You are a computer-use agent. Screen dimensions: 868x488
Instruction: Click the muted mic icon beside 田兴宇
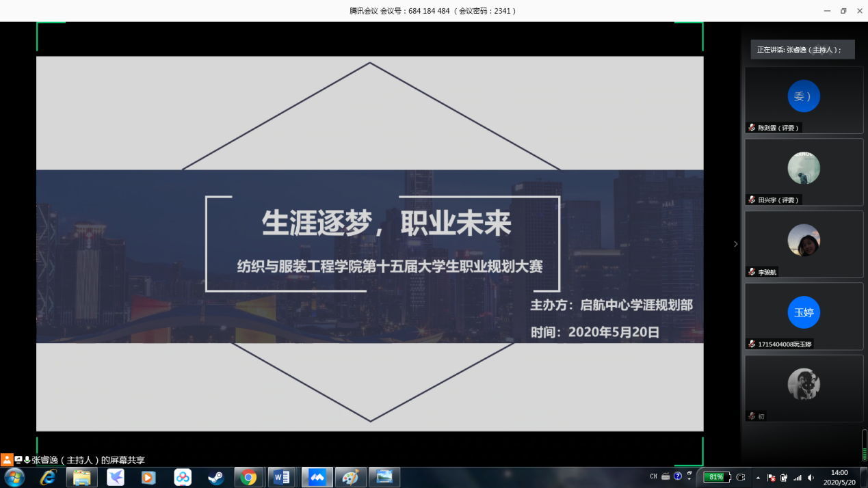752,200
